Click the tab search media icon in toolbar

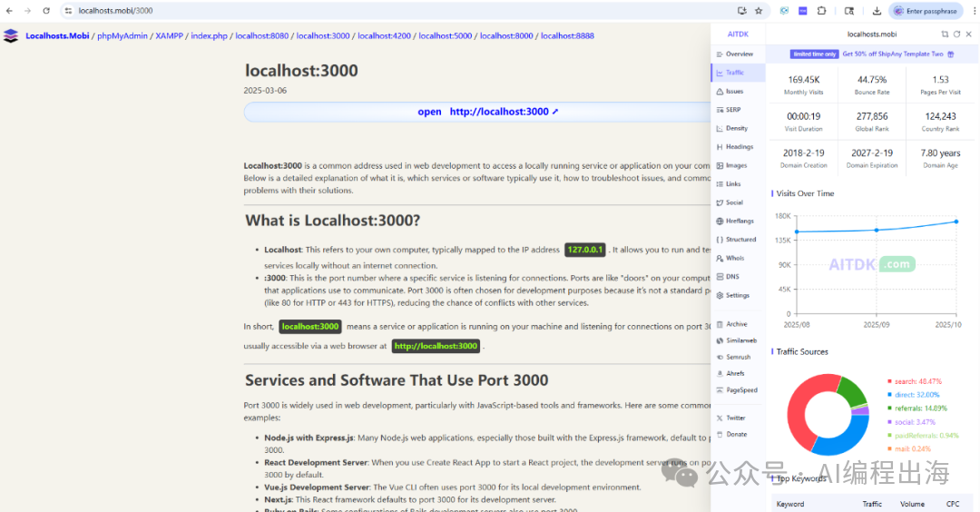click(x=848, y=11)
